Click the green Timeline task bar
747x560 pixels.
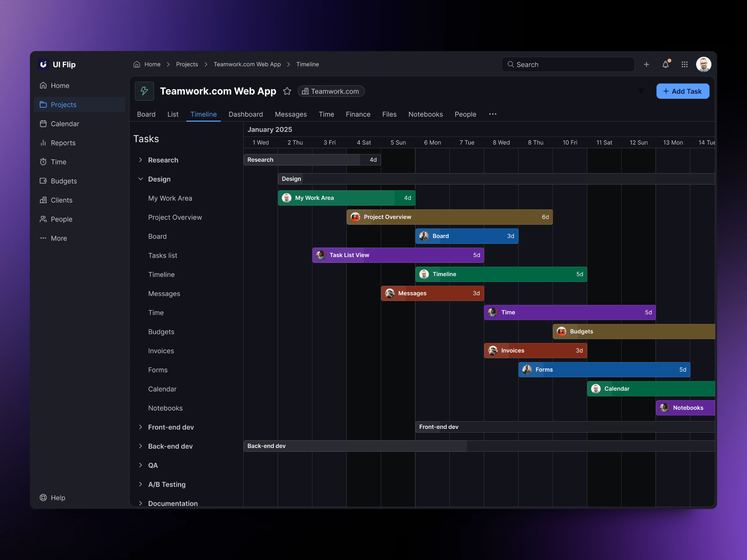click(x=501, y=274)
